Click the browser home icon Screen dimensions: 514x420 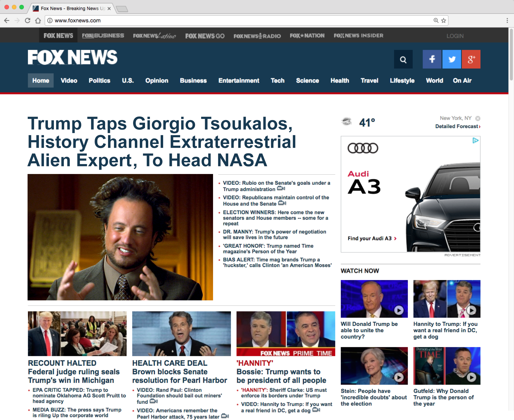(38, 20)
